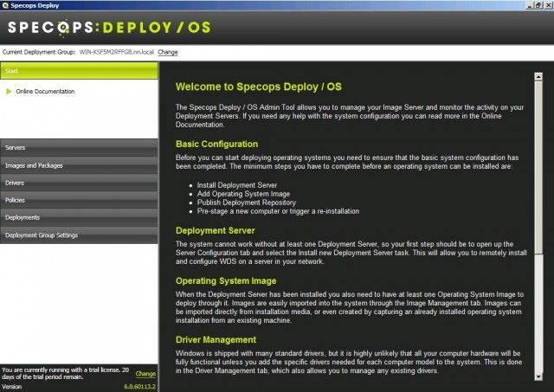
Task: Open the Policies section
Action: pyautogui.click(x=79, y=200)
